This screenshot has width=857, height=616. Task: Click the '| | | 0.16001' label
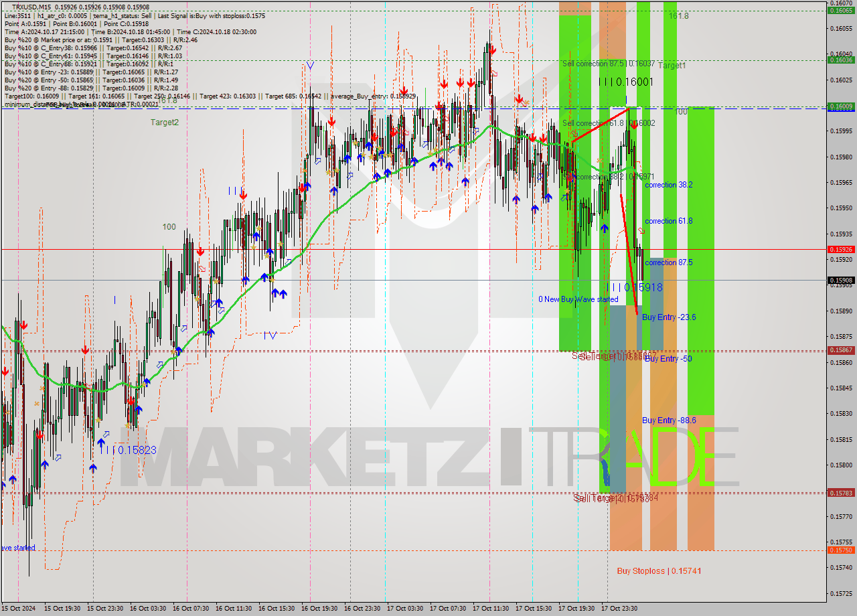tap(626, 82)
